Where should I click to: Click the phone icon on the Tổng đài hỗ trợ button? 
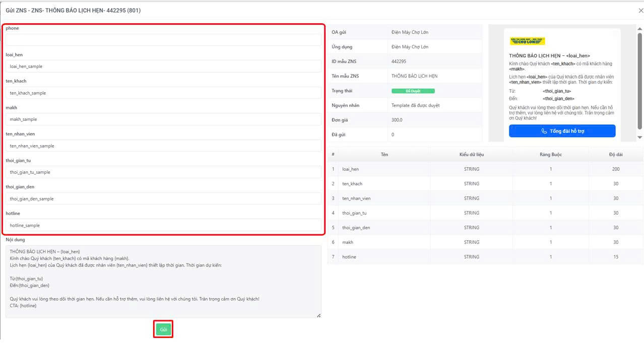[544, 131]
